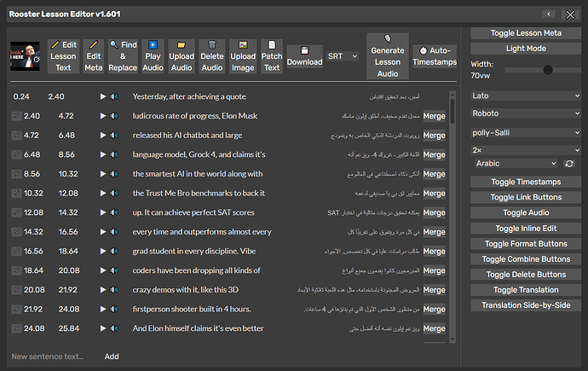Click link icon left of timestamp 8.56
588x371 pixels.
point(16,174)
